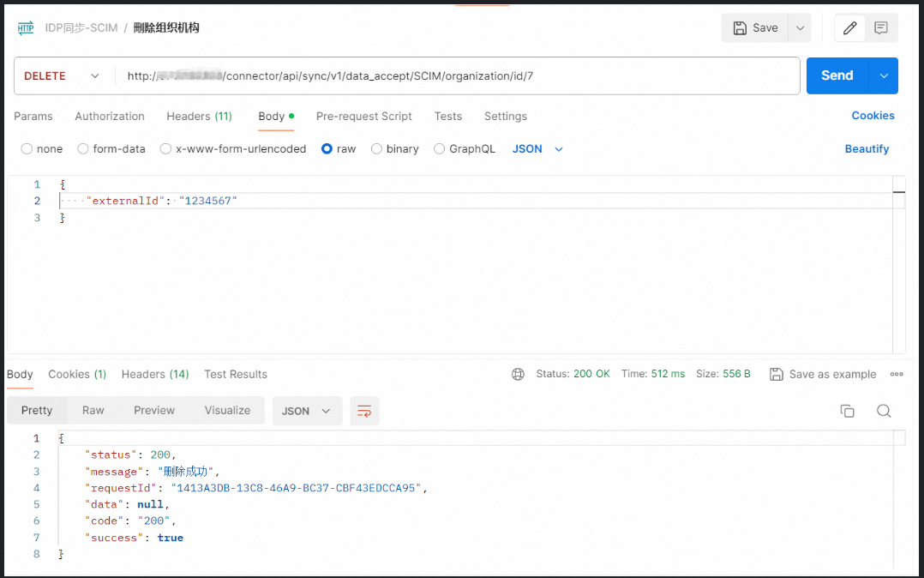924x578 pixels.
Task: Click the Save as example icon
Action: (x=777, y=374)
